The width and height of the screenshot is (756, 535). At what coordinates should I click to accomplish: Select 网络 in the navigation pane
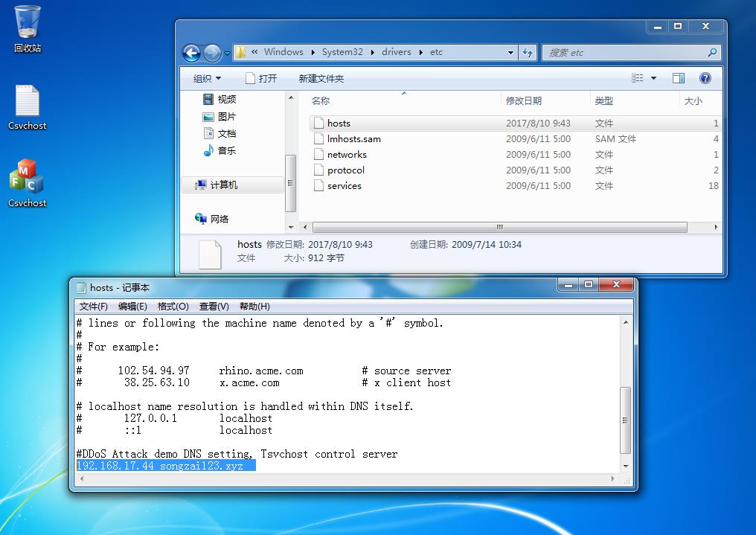click(x=220, y=219)
